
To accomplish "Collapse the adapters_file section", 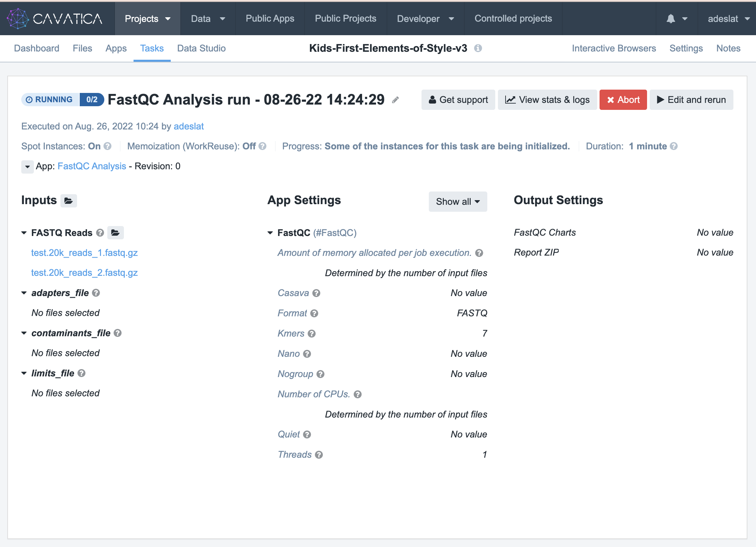I will click(x=24, y=293).
